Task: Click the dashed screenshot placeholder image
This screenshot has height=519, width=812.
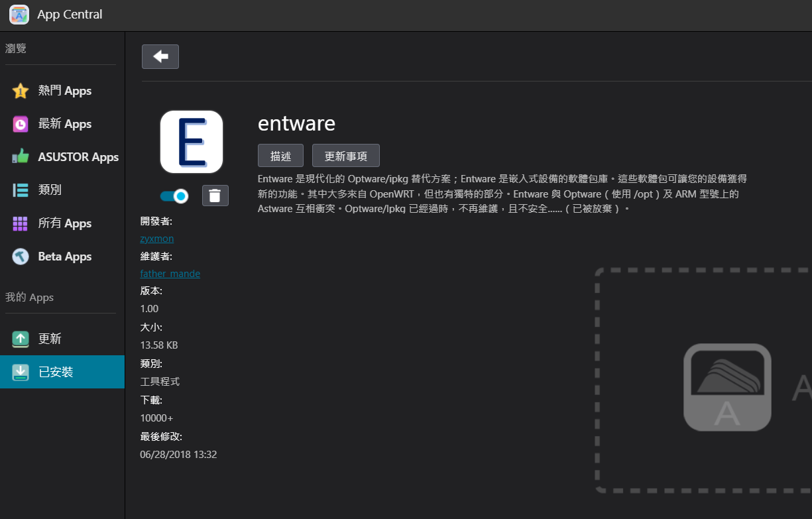Action: (x=704, y=380)
